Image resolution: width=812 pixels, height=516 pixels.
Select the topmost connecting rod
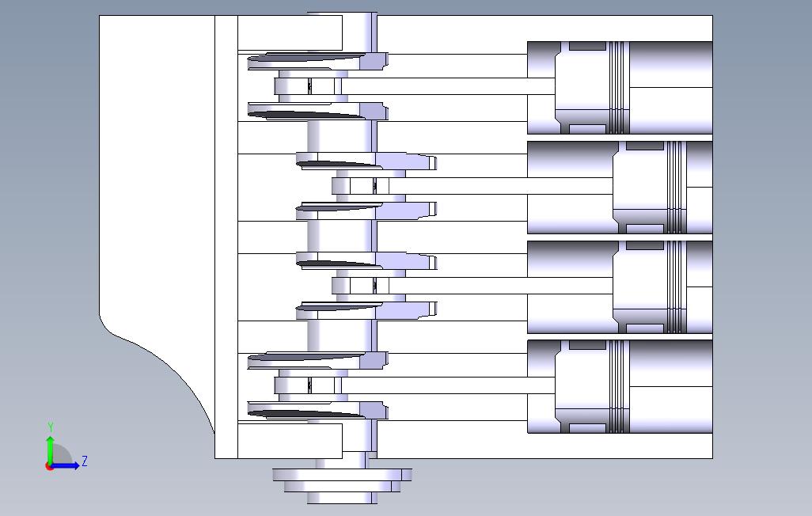pos(414,86)
